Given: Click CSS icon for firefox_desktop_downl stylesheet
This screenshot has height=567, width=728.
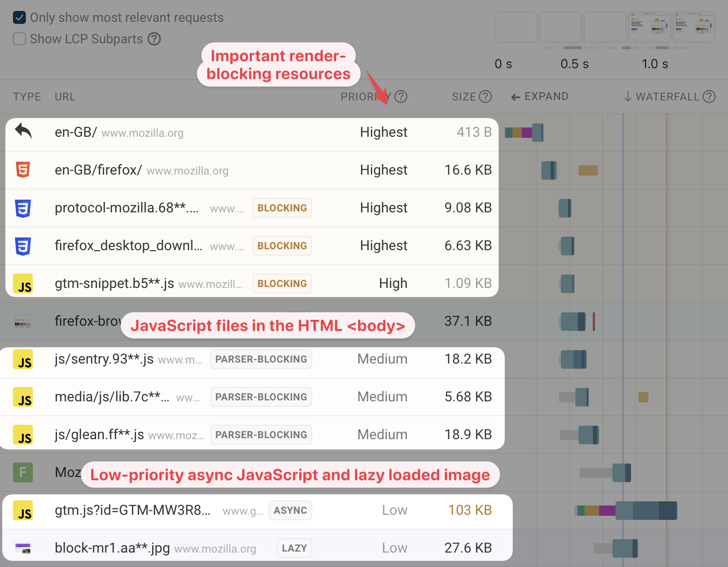Looking at the screenshot, I should (23, 246).
